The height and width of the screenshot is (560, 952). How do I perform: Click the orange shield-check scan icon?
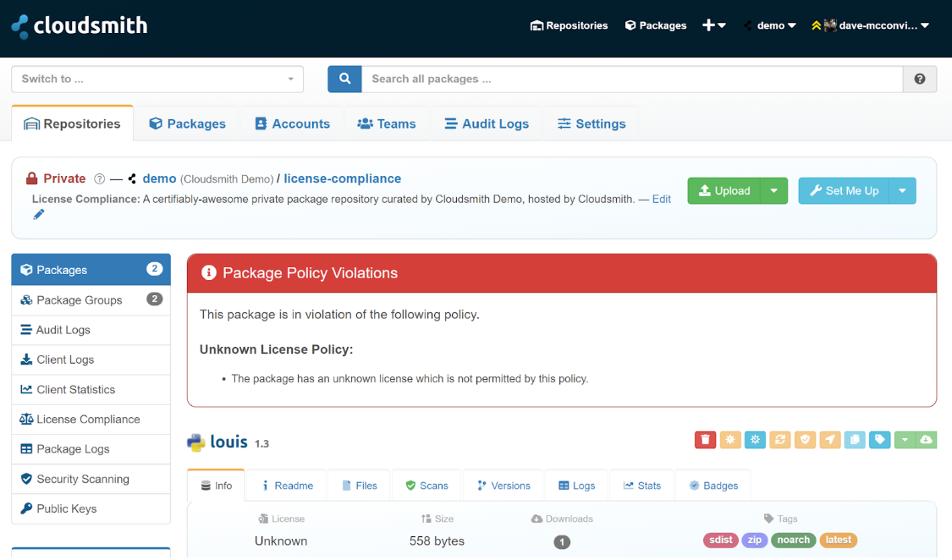(x=805, y=440)
